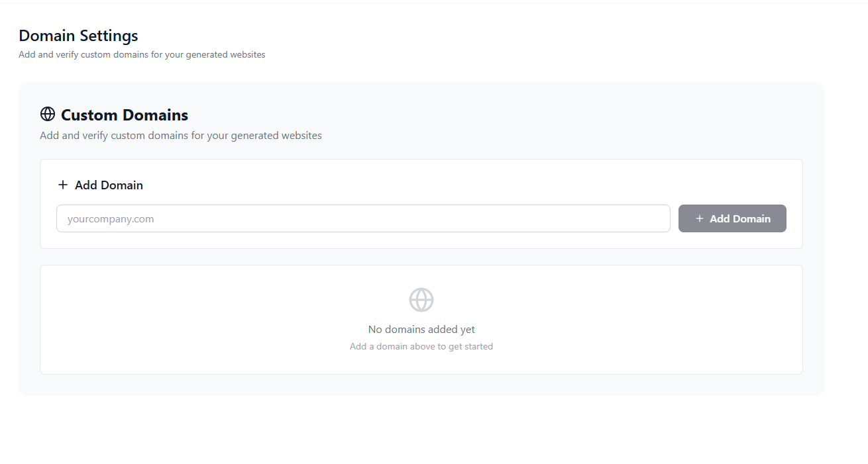Click 'Add a domain above to get started' text
The width and height of the screenshot is (868, 464).
click(x=421, y=346)
